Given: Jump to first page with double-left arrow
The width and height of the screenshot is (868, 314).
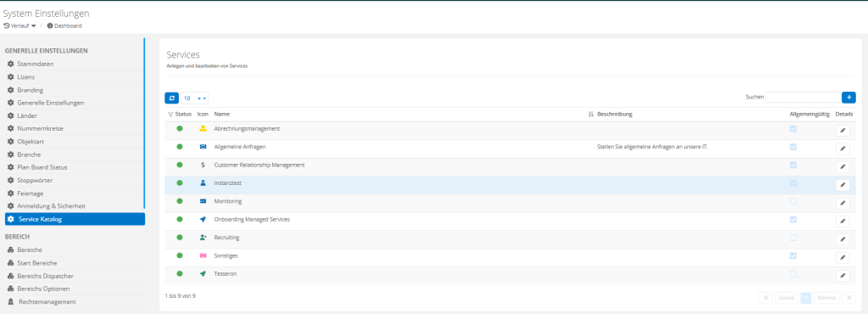Looking at the screenshot, I should coord(766,297).
